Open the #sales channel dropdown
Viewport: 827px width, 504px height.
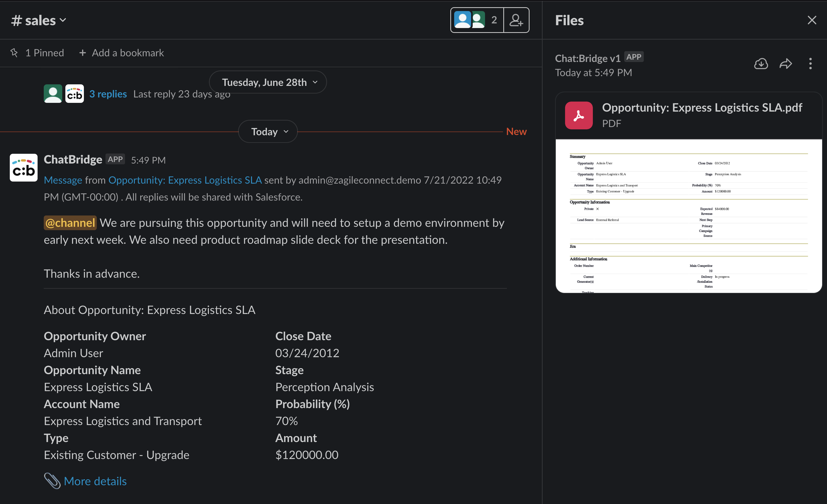(x=39, y=21)
